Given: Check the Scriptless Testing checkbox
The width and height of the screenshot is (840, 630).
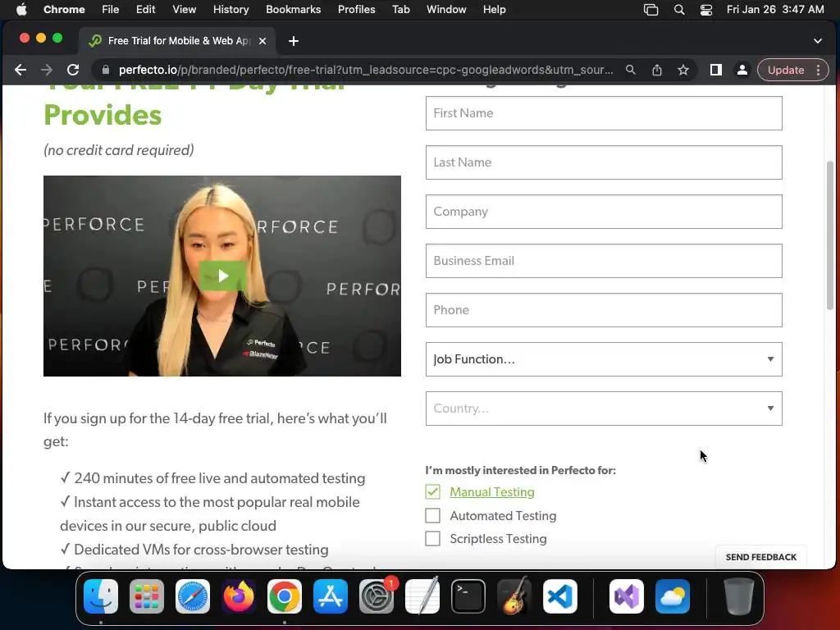Looking at the screenshot, I should point(433,538).
